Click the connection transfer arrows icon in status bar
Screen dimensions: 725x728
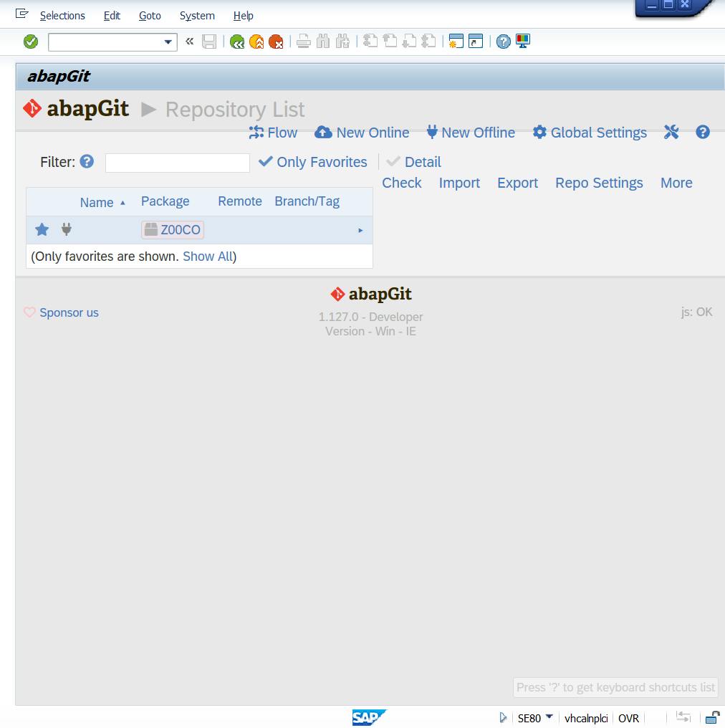683,717
